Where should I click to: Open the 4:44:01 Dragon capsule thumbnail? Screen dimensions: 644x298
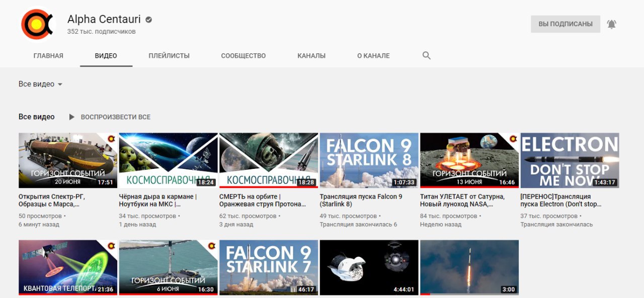(x=369, y=267)
